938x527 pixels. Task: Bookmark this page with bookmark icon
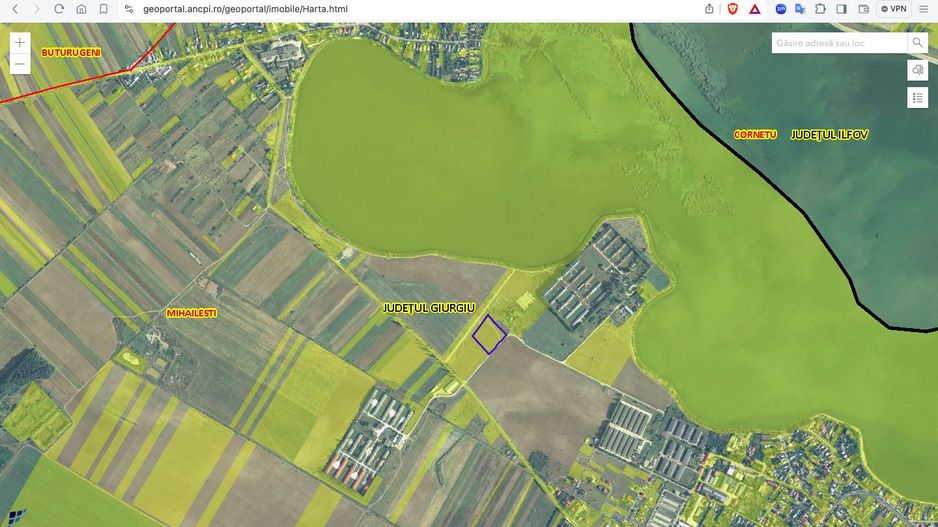pyautogui.click(x=103, y=9)
